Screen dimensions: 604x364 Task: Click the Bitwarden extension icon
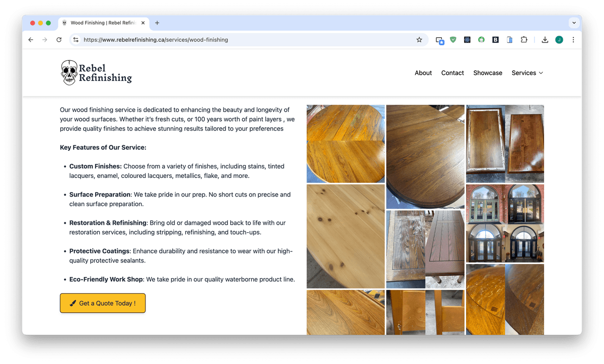495,39
